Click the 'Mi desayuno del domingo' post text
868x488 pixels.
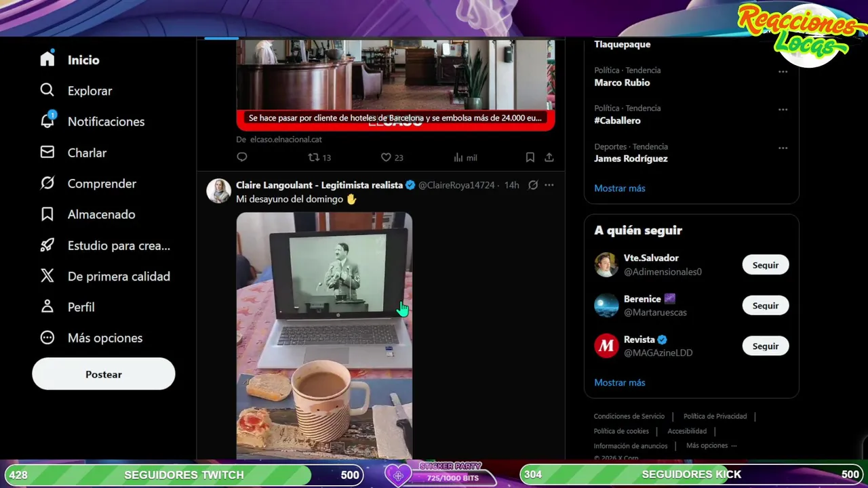click(x=296, y=199)
